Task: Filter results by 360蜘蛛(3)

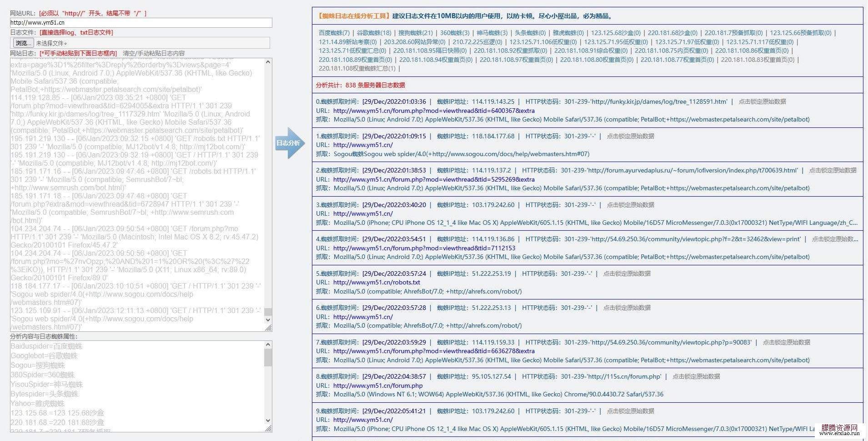Action: click(455, 33)
